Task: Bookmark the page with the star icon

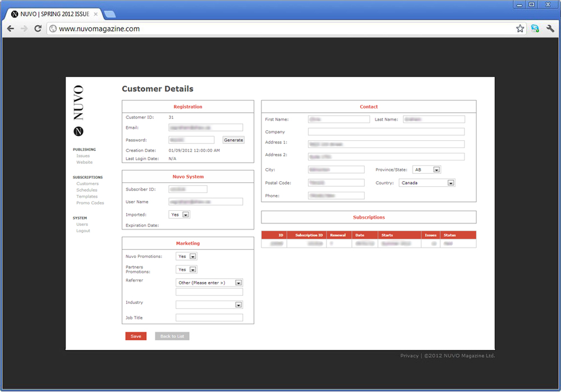Action: [520, 29]
